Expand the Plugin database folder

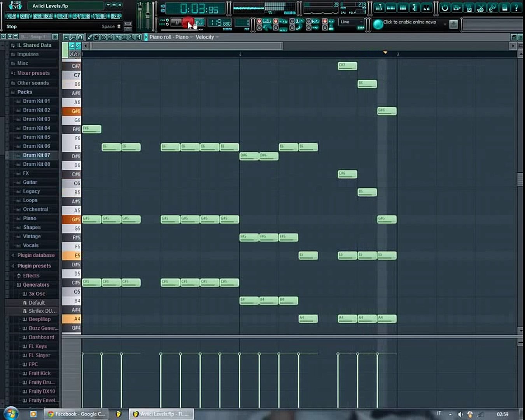point(36,255)
